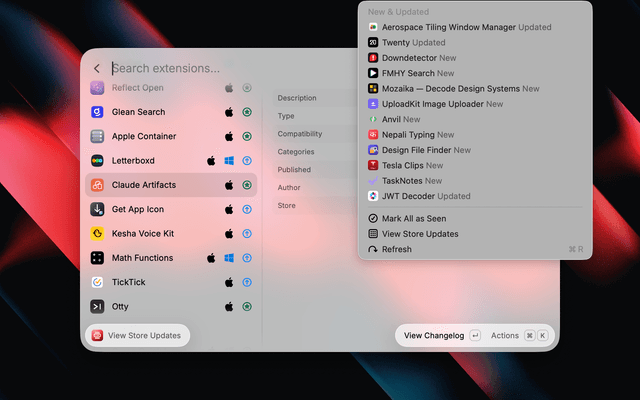640x400 pixels.
Task: Open the FMHY Search New entry
Action: [475, 73]
